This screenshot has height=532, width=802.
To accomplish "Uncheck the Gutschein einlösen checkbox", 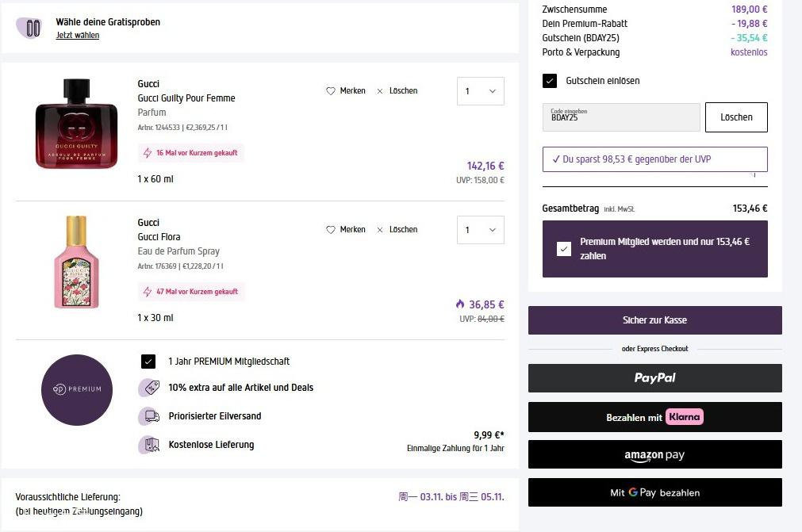I will [x=550, y=81].
